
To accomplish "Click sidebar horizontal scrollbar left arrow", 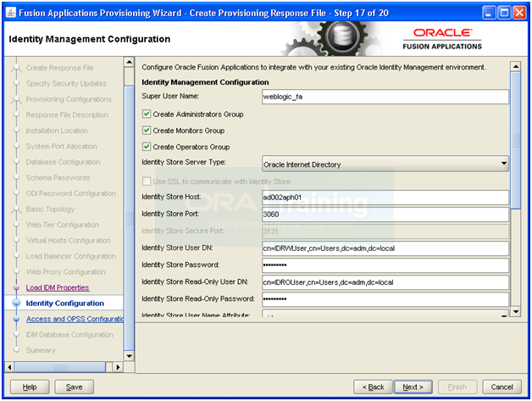I will 9,367.
